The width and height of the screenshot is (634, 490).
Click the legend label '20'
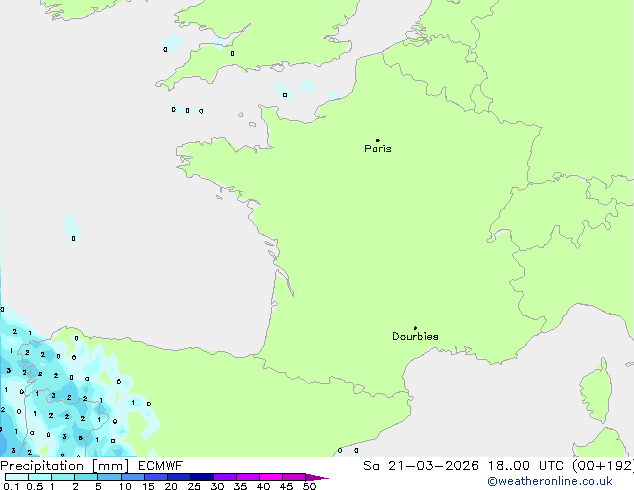(171, 486)
